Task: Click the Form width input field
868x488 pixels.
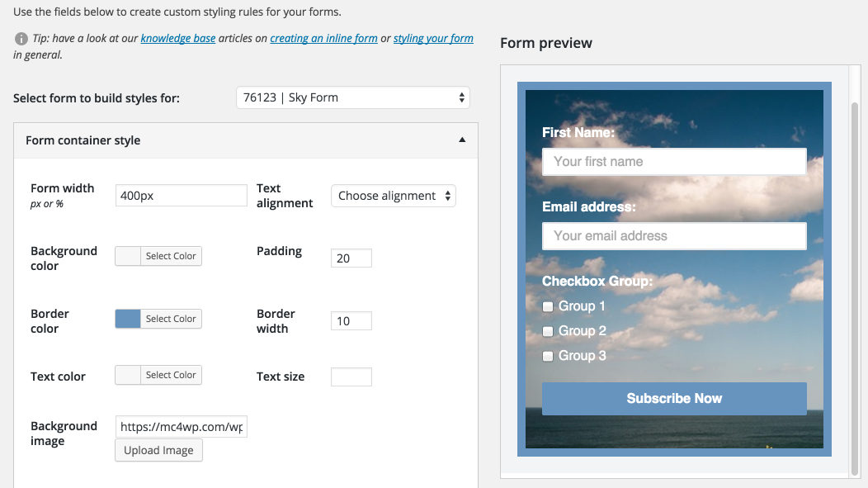Action: point(182,196)
